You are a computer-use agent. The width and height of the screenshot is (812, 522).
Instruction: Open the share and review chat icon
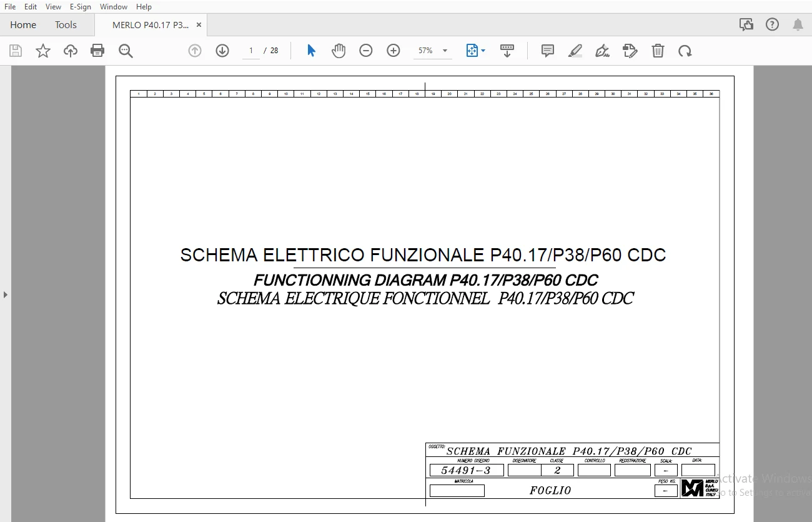[746, 24]
